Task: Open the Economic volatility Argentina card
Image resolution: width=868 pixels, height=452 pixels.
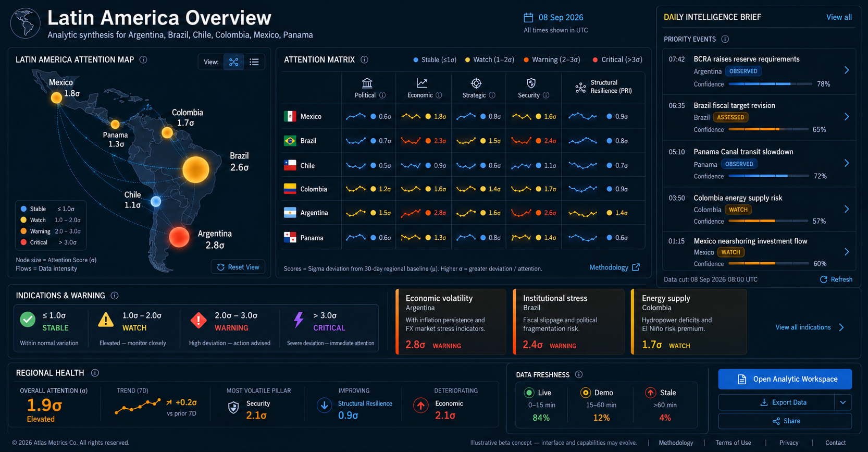Action: (451, 322)
